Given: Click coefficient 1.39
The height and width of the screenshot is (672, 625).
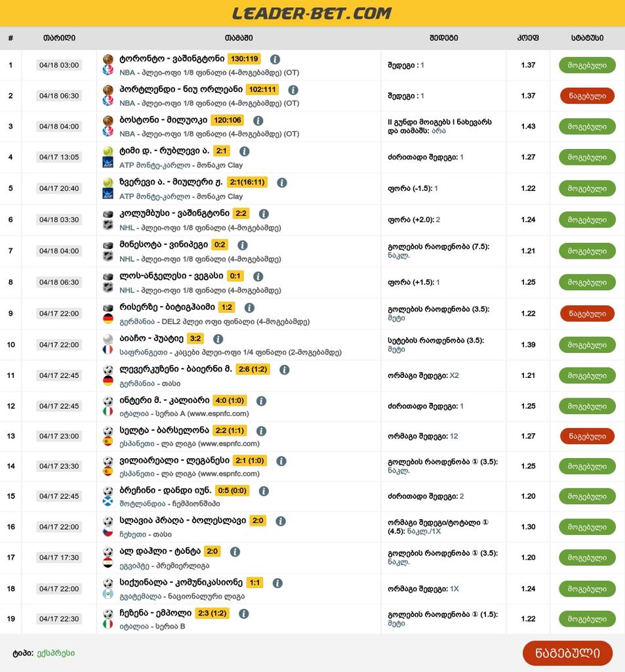Looking at the screenshot, I should pyautogui.click(x=528, y=345).
